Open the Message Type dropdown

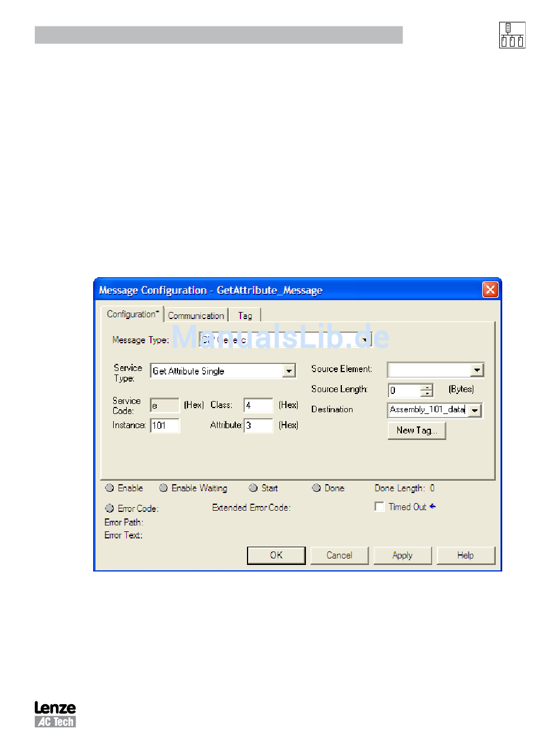coord(365,340)
